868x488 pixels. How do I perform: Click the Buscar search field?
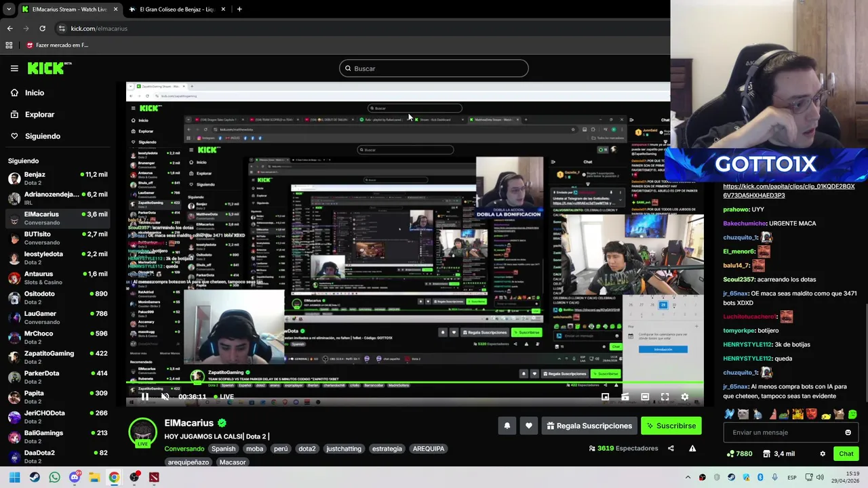[434, 68]
